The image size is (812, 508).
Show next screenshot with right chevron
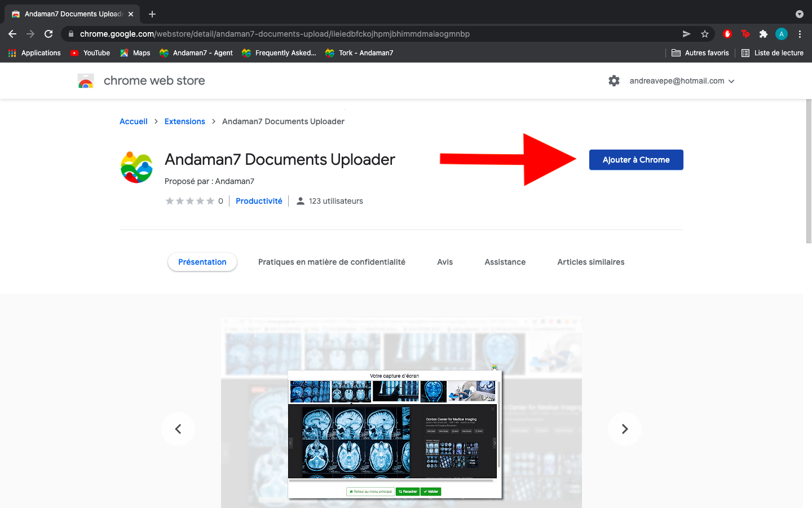point(624,429)
